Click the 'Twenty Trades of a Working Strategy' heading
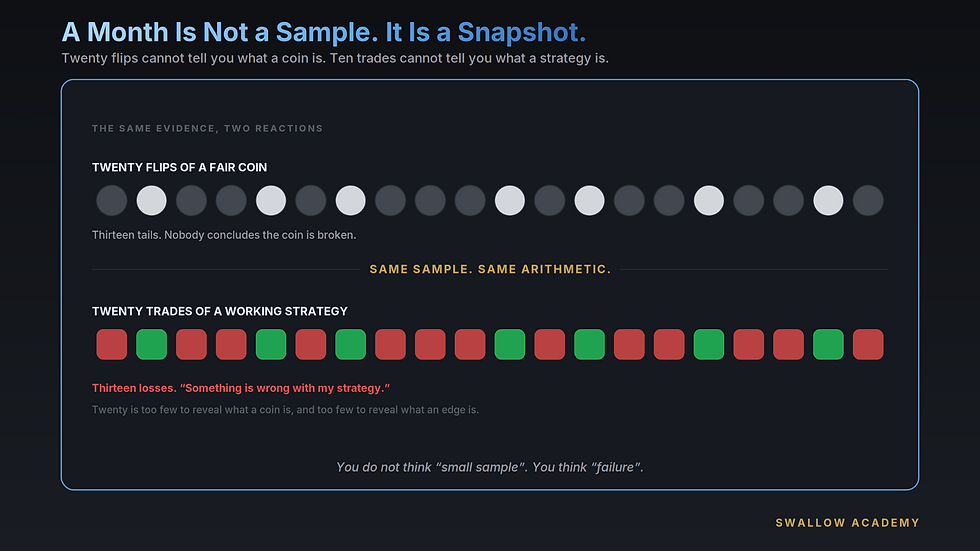The width and height of the screenshot is (980, 551). point(219,311)
